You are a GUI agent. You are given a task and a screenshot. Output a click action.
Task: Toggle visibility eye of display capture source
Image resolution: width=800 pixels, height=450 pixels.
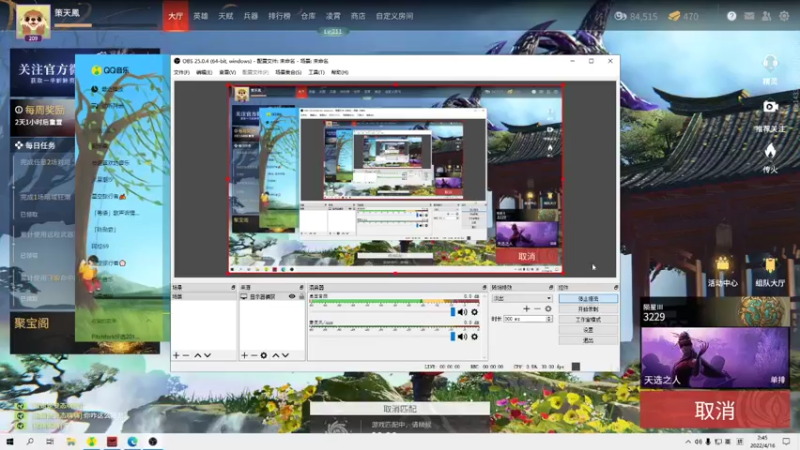(x=292, y=296)
